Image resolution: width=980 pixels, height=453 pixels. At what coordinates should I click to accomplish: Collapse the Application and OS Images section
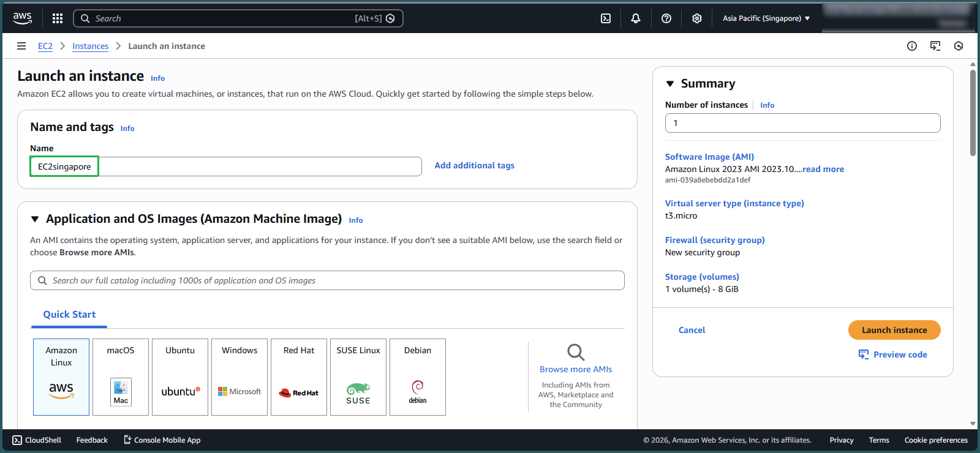(x=35, y=219)
